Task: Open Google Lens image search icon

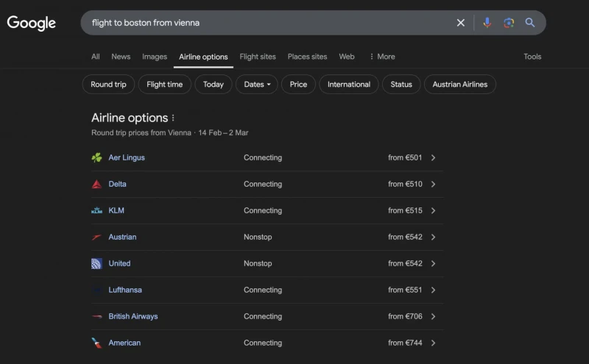Action: (509, 23)
